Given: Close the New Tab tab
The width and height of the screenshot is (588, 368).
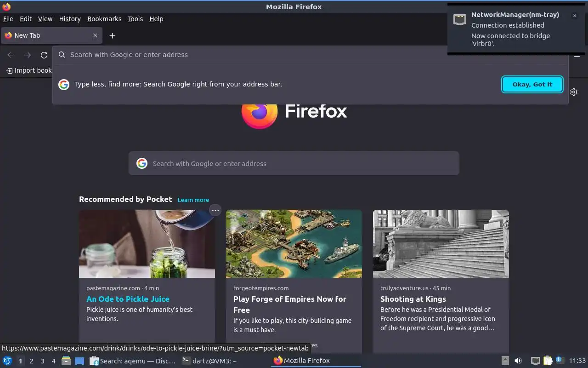Looking at the screenshot, I should (95, 35).
